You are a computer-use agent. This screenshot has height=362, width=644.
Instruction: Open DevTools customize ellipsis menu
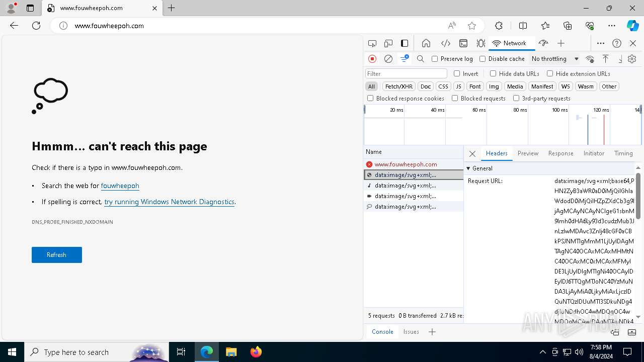tap(601, 43)
